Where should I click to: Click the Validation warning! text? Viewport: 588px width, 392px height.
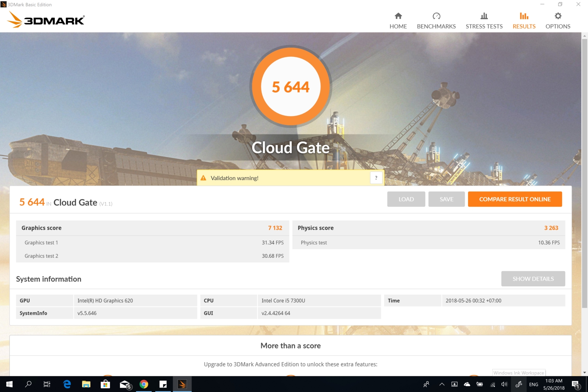coord(234,178)
